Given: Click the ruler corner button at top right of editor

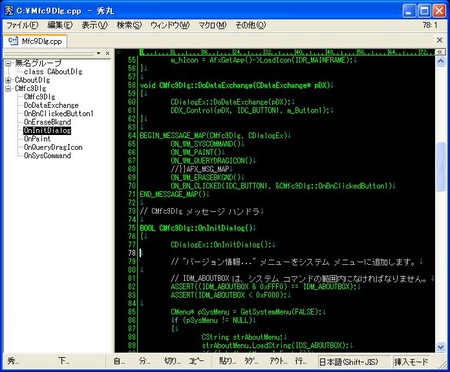Looking at the screenshot, I should tap(440, 52).
